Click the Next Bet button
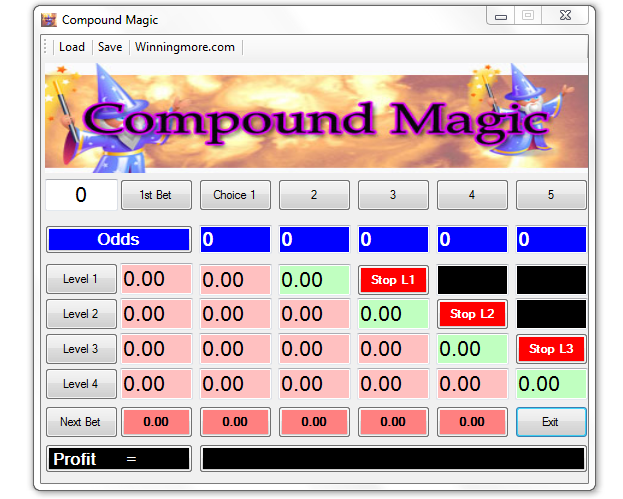Screen dimensions: 623x499 click(x=81, y=422)
